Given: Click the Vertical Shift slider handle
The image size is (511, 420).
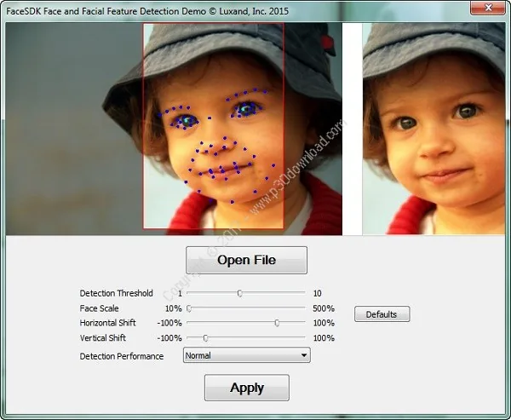Looking at the screenshot, I should 205,338.
